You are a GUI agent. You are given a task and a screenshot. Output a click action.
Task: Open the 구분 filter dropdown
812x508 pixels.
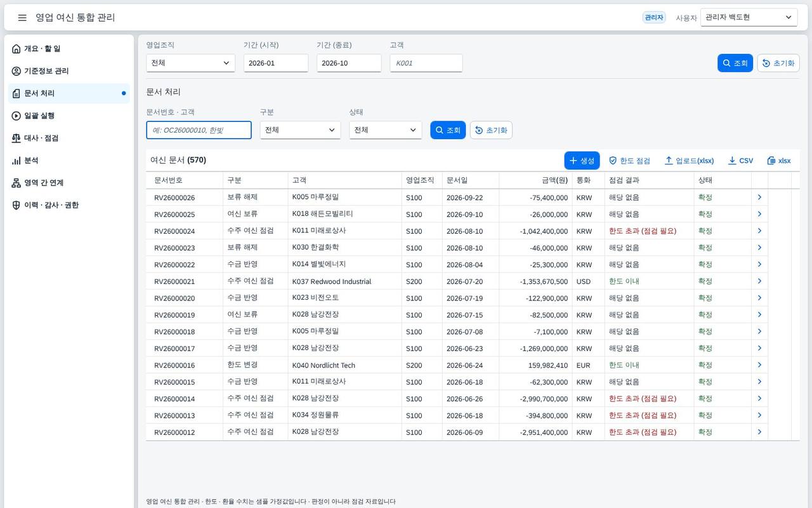300,130
